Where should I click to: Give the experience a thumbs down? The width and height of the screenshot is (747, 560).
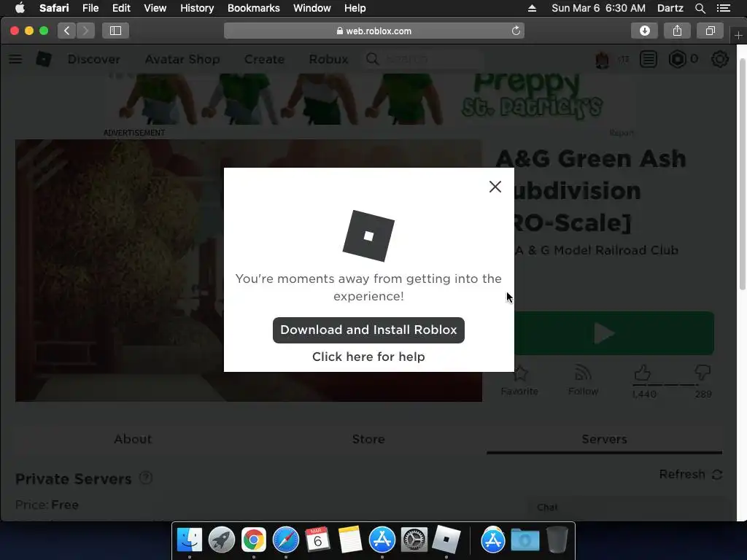coord(703,373)
